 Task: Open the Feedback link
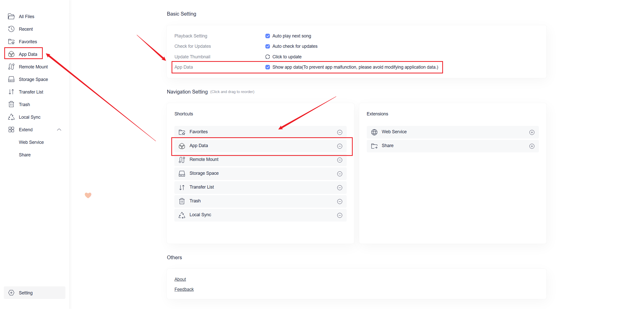pyautogui.click(x=184, y=289)
